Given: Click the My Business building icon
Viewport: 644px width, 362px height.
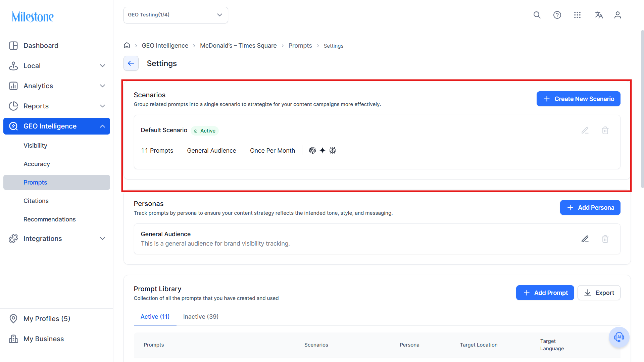Looking at the screenshot, I should 13,339.
